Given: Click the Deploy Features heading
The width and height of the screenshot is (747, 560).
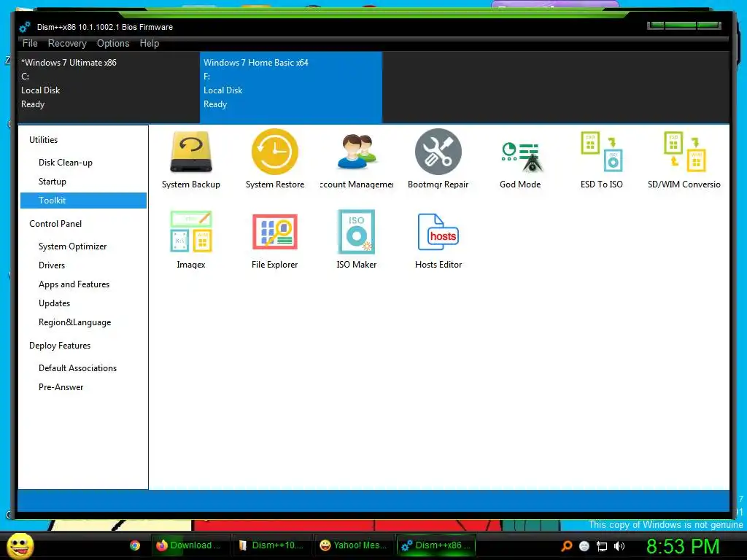Looking at the screenshot, I should click(60, 346).
